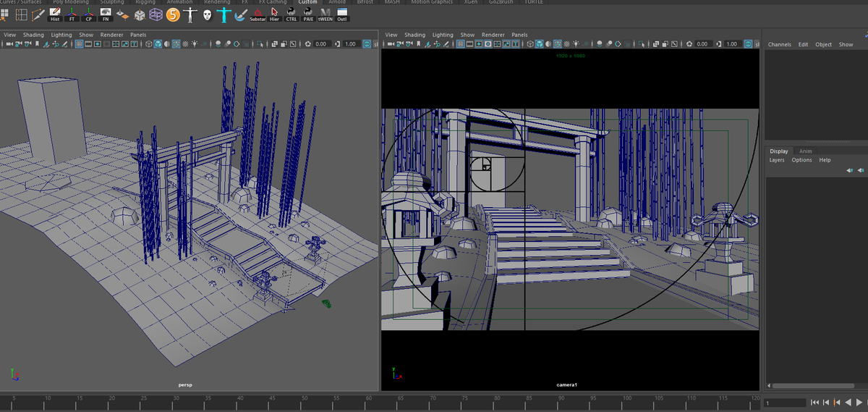Open Channels menu in Channel Box
Image resolution: width=868 pixels, height=412 pixels.
click(x=780, y=45)
